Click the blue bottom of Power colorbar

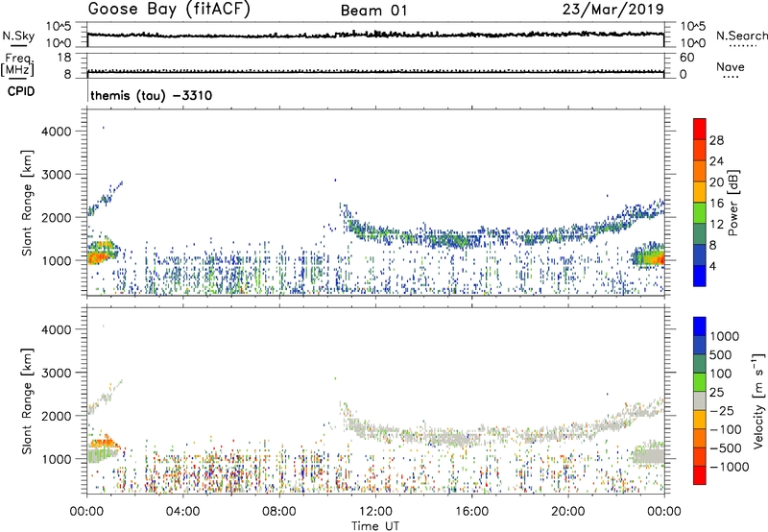[x=700, y=276]
